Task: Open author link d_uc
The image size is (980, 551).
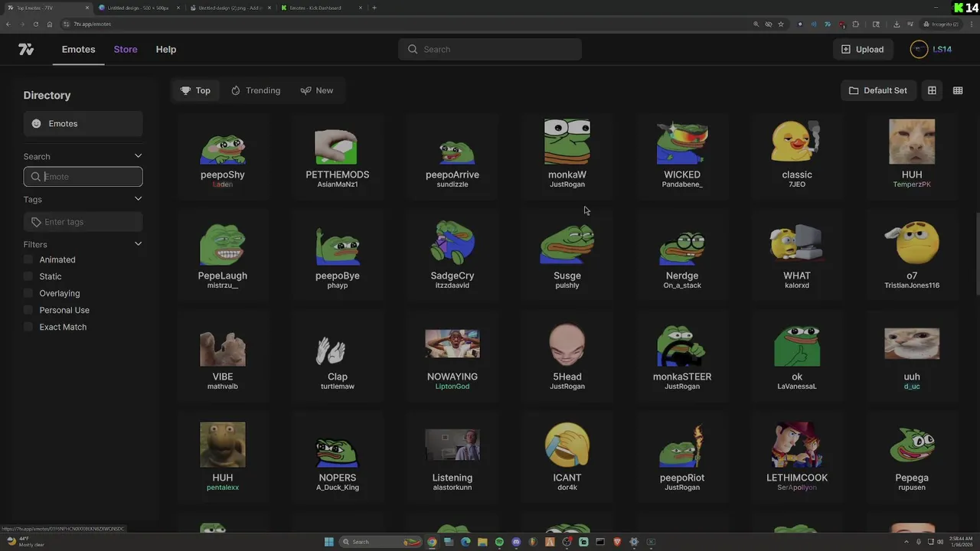Action: click(x=912, y=386)
